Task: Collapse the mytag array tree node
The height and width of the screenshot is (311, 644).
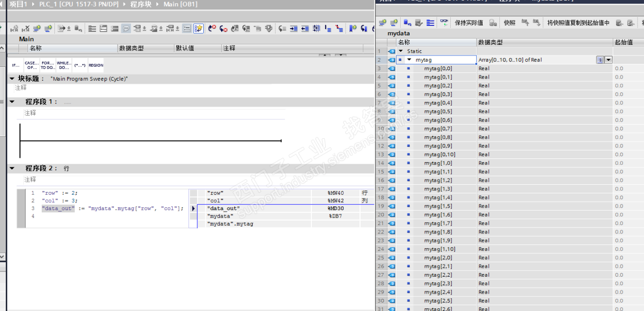Action: coord(409,60)
